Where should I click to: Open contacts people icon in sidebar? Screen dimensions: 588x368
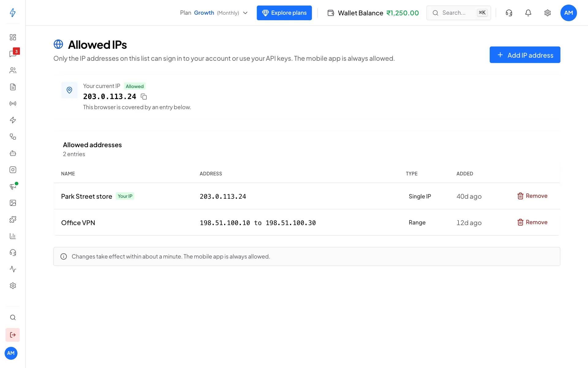click(13, 71)
